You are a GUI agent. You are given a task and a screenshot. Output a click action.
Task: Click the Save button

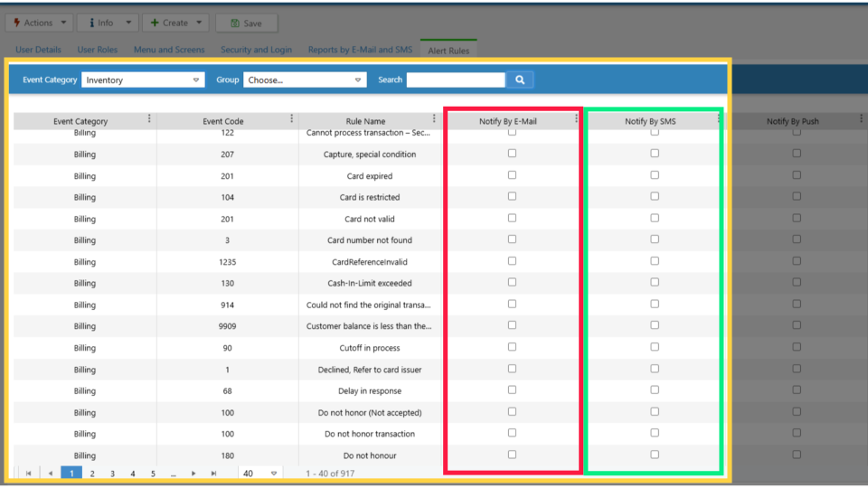[x=247, y=23]
